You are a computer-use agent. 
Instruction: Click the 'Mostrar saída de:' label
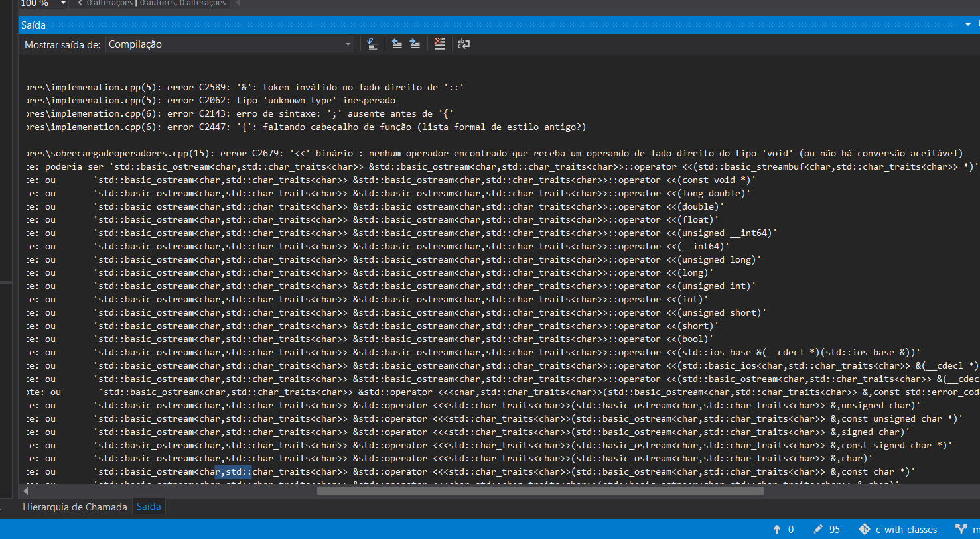62,44
